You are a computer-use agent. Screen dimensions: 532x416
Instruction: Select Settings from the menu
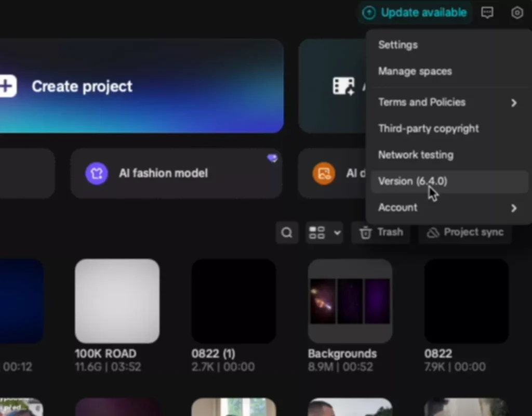(x=398, y=45)
